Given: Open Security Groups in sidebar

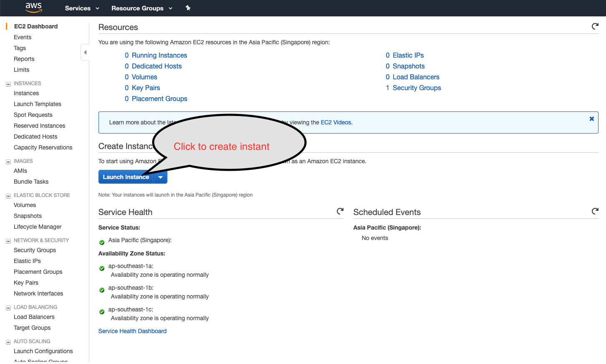Looking at the screenshot, I should click(x=35, y=250).
